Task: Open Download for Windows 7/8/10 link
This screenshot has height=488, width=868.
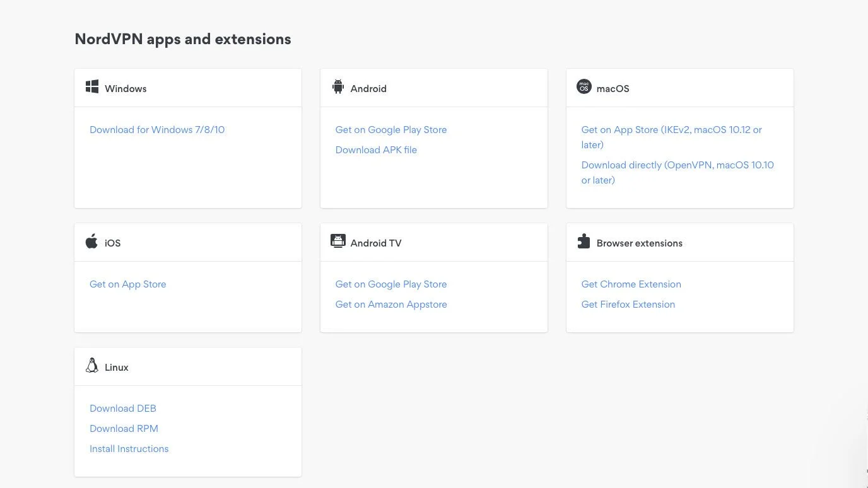Action: tap(157, 130)
